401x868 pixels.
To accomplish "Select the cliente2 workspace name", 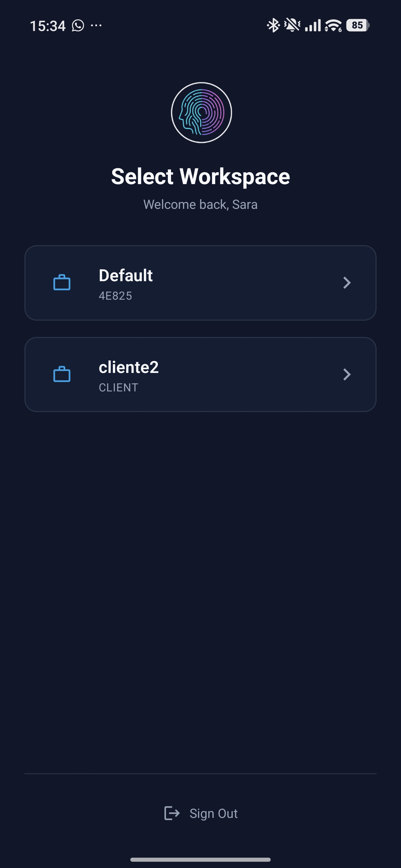I will [128, 367].
